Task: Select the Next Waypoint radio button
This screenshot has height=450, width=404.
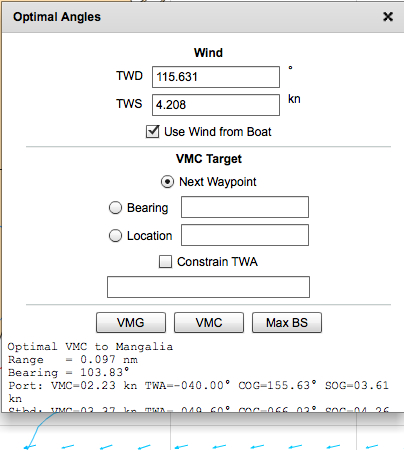Action: 167,182
